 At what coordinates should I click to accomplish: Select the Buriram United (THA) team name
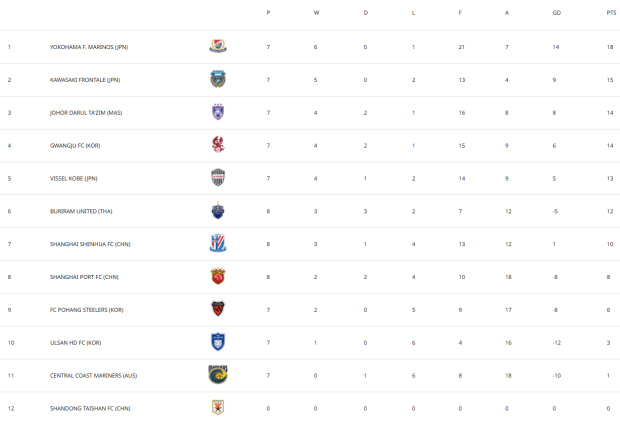tap(81, 212)
